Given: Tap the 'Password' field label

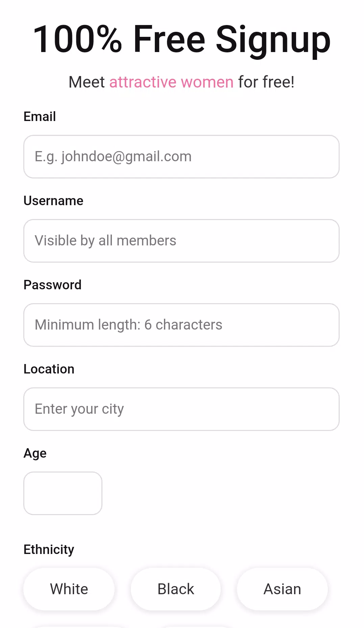Looking at the screenshot, I should coord(52,285).
